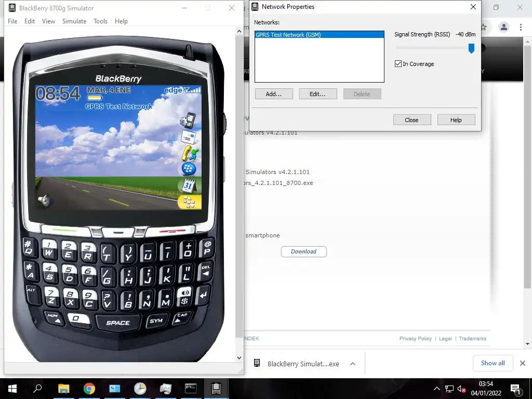The width and height of the screenshot is (532, 399).
Task: Open the Browser globe icon on BlackBerry screen
Action: 189,169
